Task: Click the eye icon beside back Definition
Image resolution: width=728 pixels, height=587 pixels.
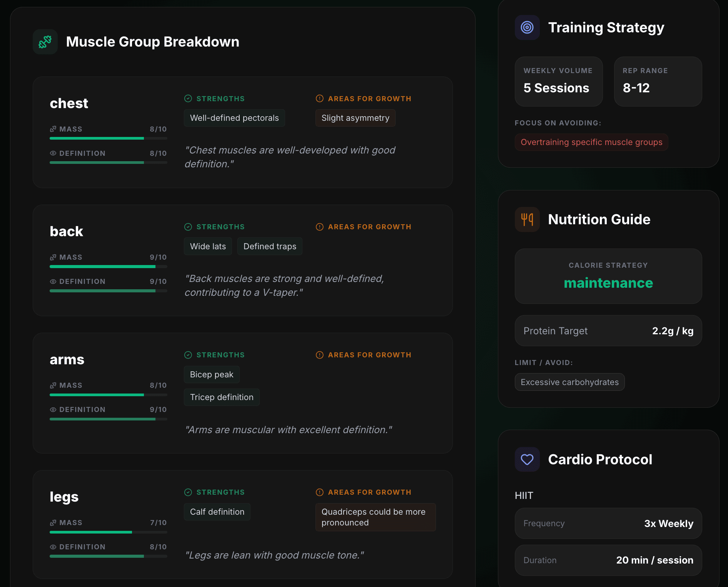Action: click(53, 282)
